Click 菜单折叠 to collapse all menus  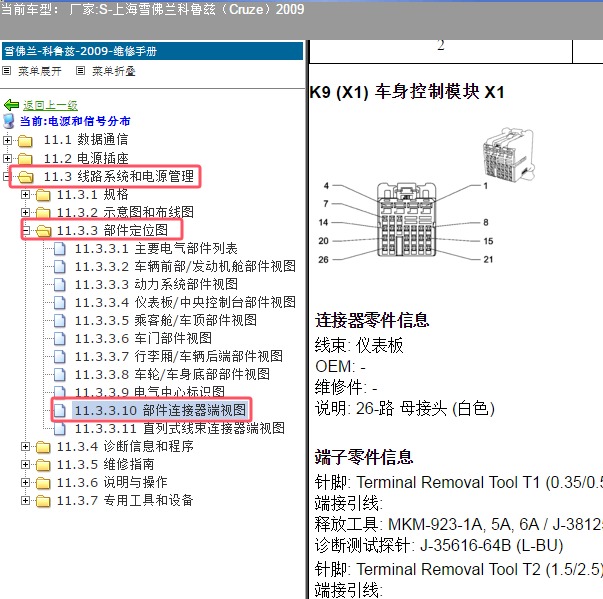coord(113,71)
